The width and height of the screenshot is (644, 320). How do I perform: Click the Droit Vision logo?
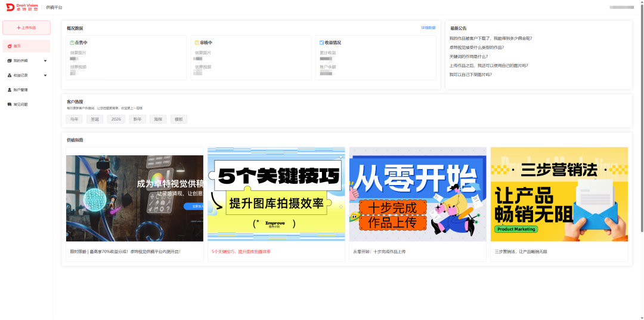pyautogui.click(x=22, y=7)
